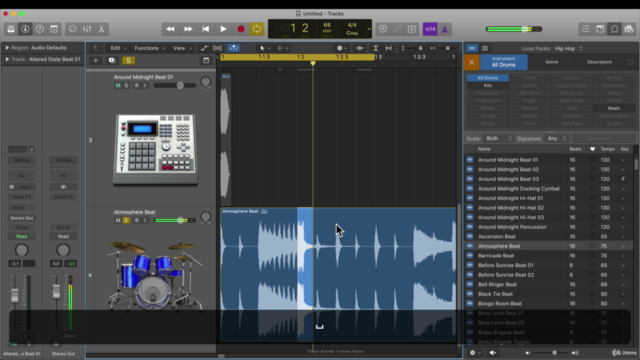Start recording
Image resolution: width=640 pixels, height=360 pixels.
(241, 29)
